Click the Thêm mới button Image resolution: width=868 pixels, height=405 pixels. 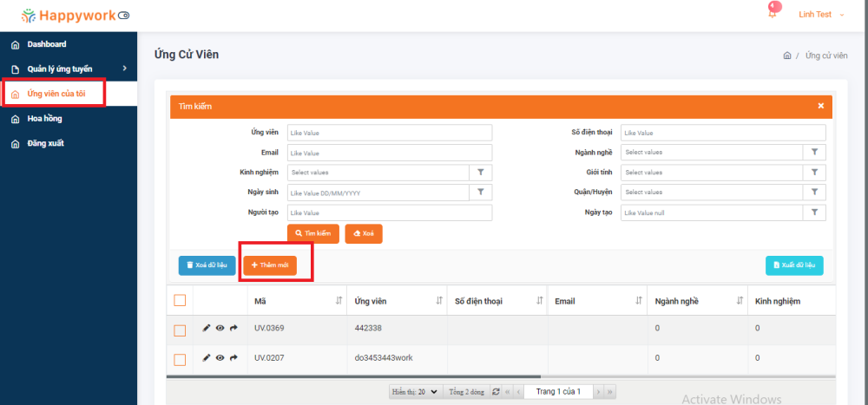tap(270, 265)
